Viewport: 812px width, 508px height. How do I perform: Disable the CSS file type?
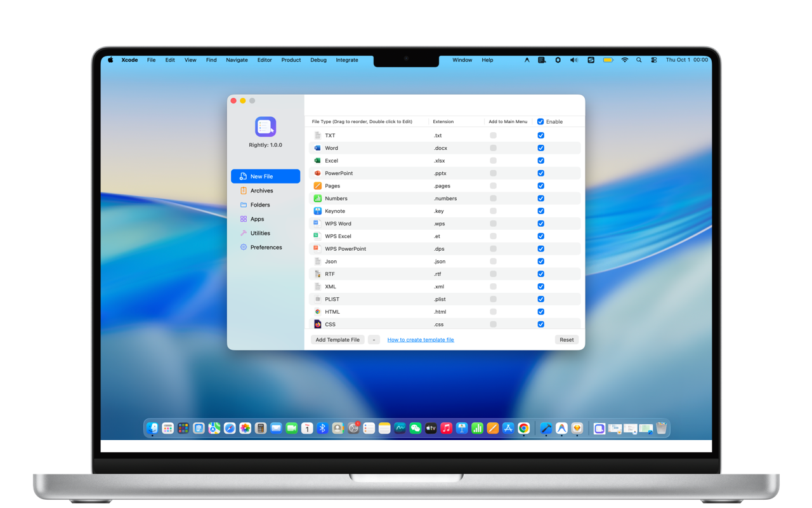click(540, 324)
